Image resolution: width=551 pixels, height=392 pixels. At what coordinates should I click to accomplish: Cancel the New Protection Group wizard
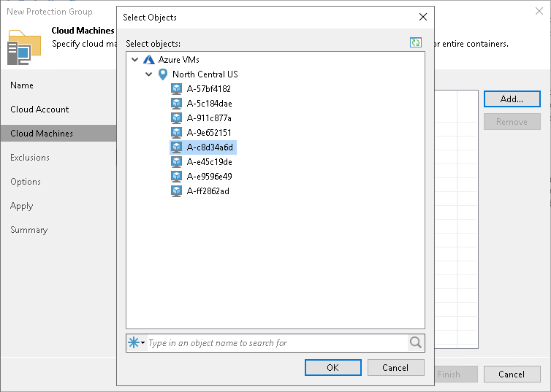point(512,374)
